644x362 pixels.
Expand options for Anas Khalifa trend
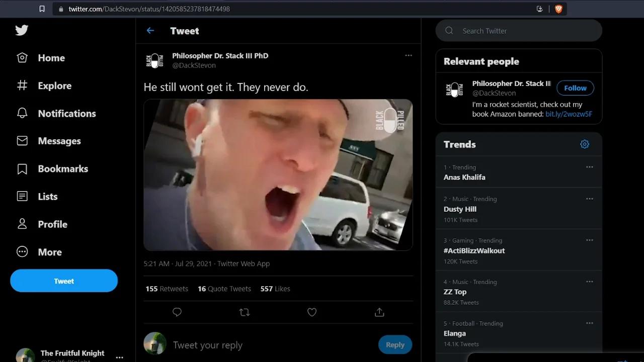(589, 167)
